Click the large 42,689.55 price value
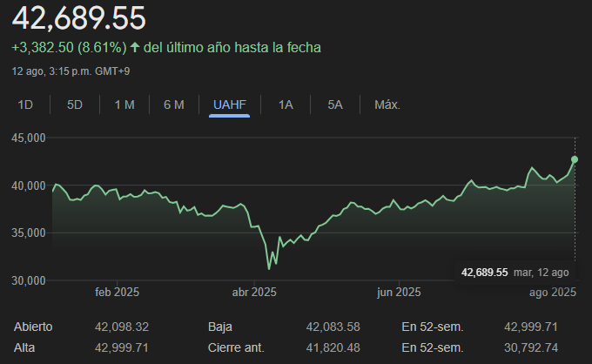 click(x=79, y=18)
